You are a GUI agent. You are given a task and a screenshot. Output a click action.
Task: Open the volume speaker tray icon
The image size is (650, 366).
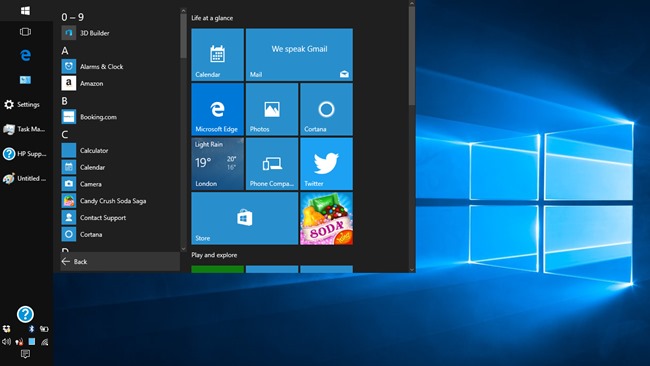click(6, 342)
